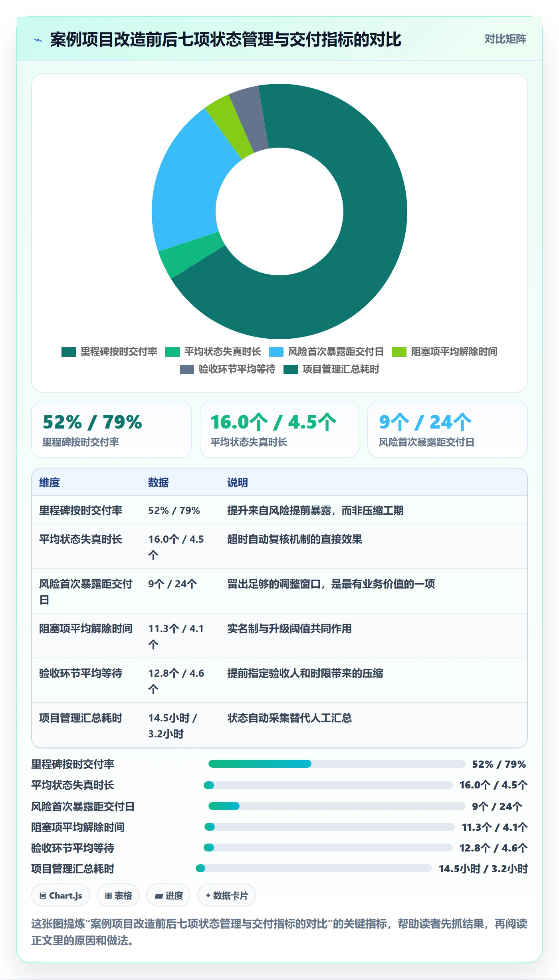Click progress bar for 阻塞项平均解除时间

[330, 827]
